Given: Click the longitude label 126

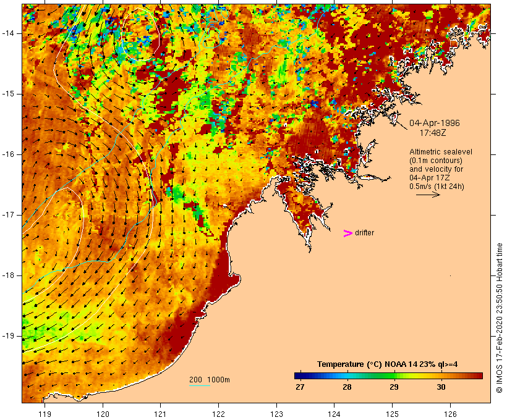Looking at the screenshot, I should 450,414.
